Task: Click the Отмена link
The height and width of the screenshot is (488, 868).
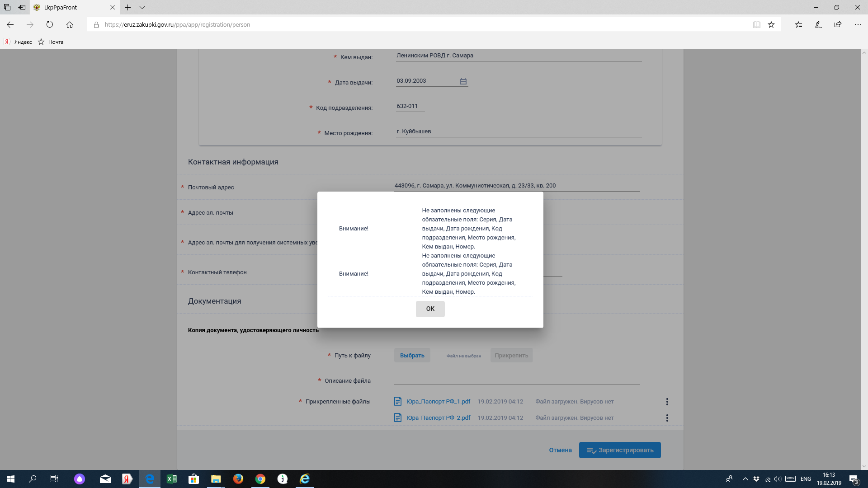Action: [x=560, y=450]
